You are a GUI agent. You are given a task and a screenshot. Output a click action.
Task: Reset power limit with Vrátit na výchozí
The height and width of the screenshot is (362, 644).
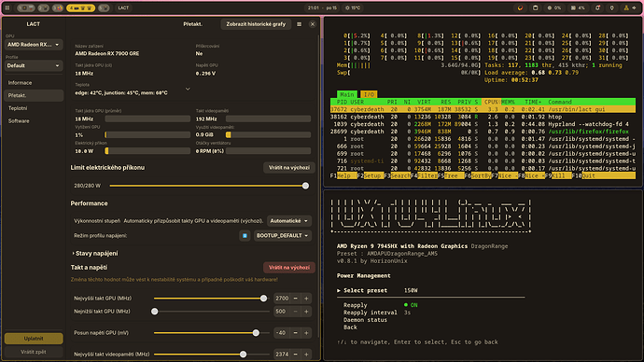(x=289, y=167)
